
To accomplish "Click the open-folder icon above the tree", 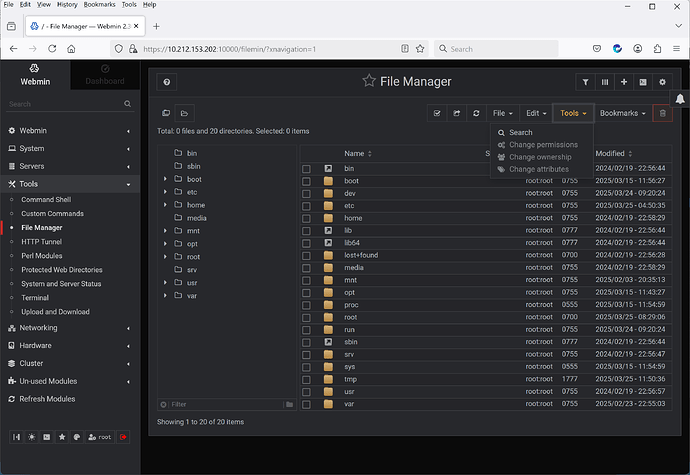I will coord(184,113).
